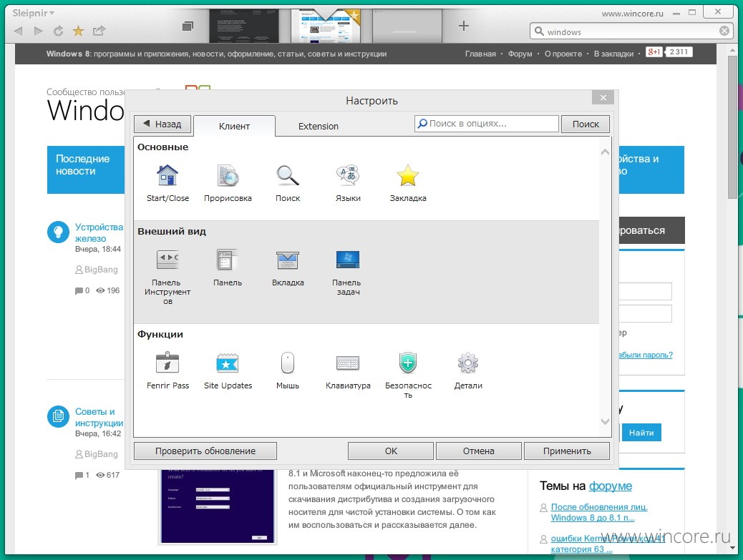Open Устройства железо category link
The width and height of the screenshot is (743, 560).
[x=99, y=232]
